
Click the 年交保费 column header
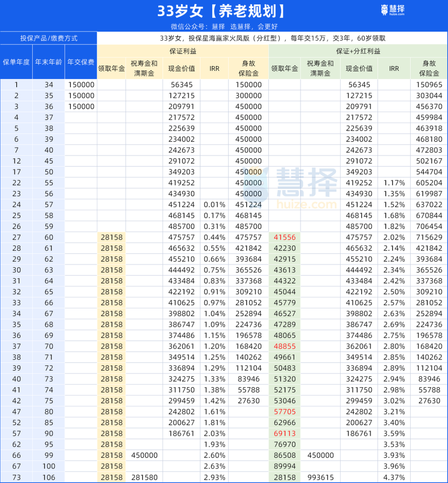tap(81, 62)
